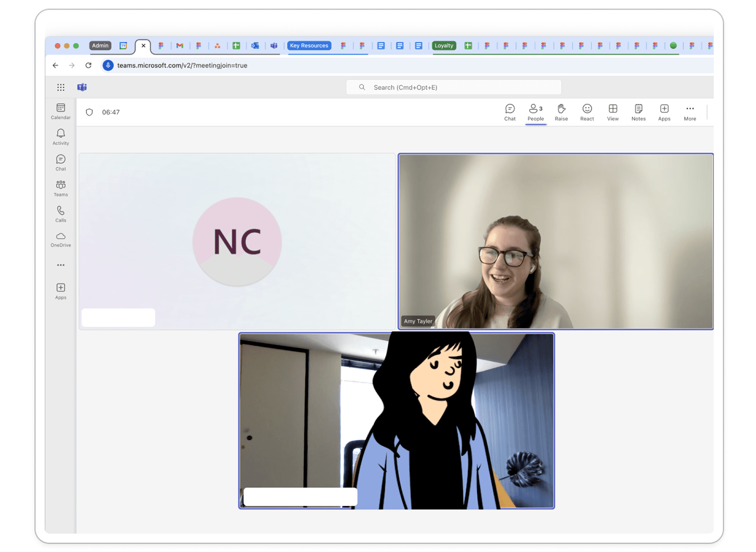Switch to the Google Calendar tab
Image resolution: width=756 pixels, height=552 pixels.
click(123, 46)
